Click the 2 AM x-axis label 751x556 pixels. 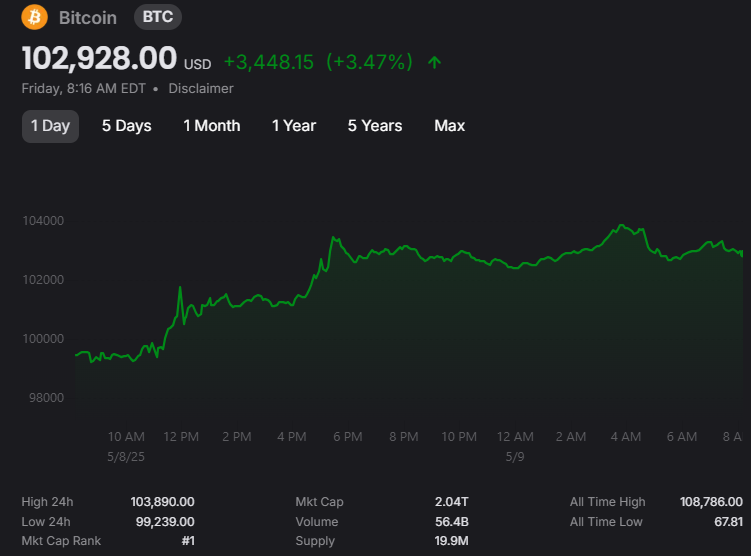coord(570,437)
